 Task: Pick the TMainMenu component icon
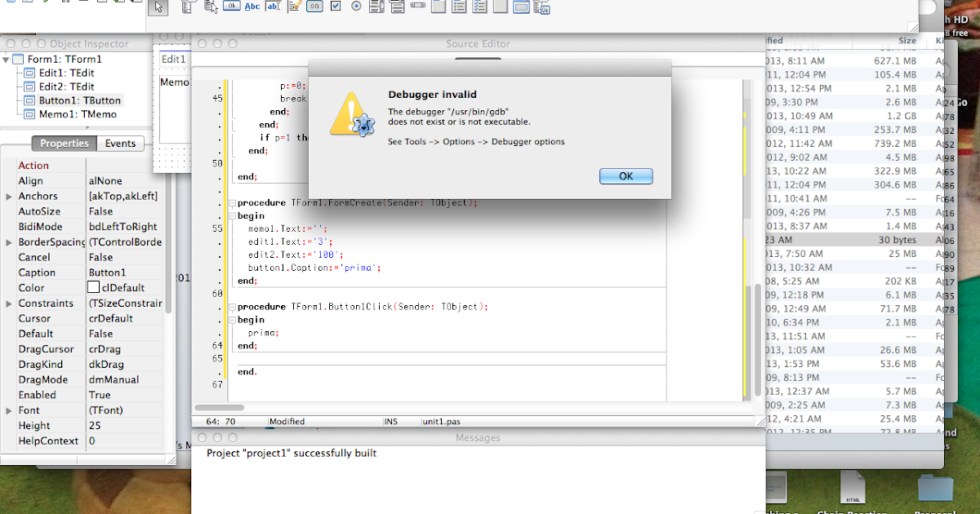point(187,7)
